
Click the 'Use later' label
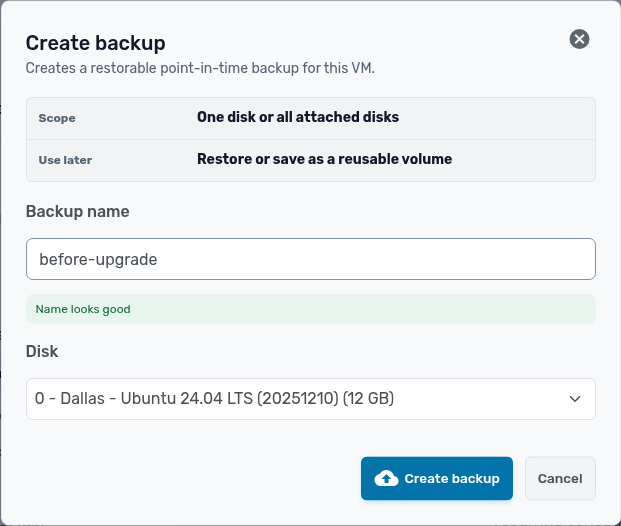point(65,160)
